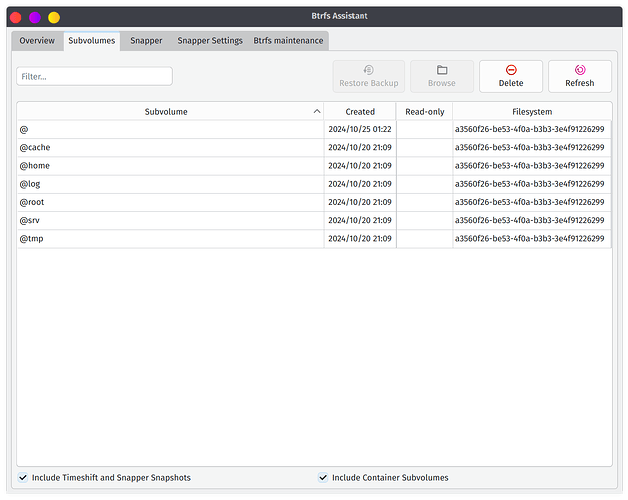This screenshot has width=628, height=500.
Task: Click the Restore Backup button
Action: click(368, 77)
